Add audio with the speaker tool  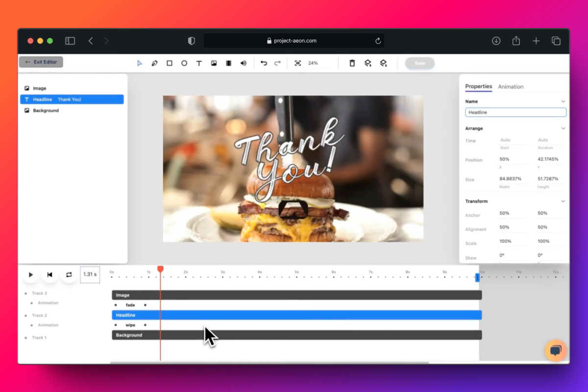pyautogui.click(x=244, y=63)
